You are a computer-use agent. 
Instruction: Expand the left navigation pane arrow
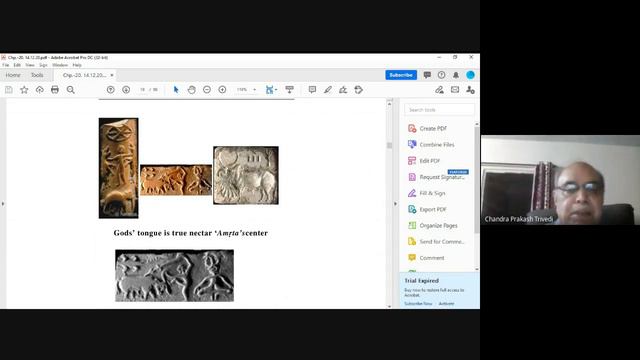coord(3,203)
